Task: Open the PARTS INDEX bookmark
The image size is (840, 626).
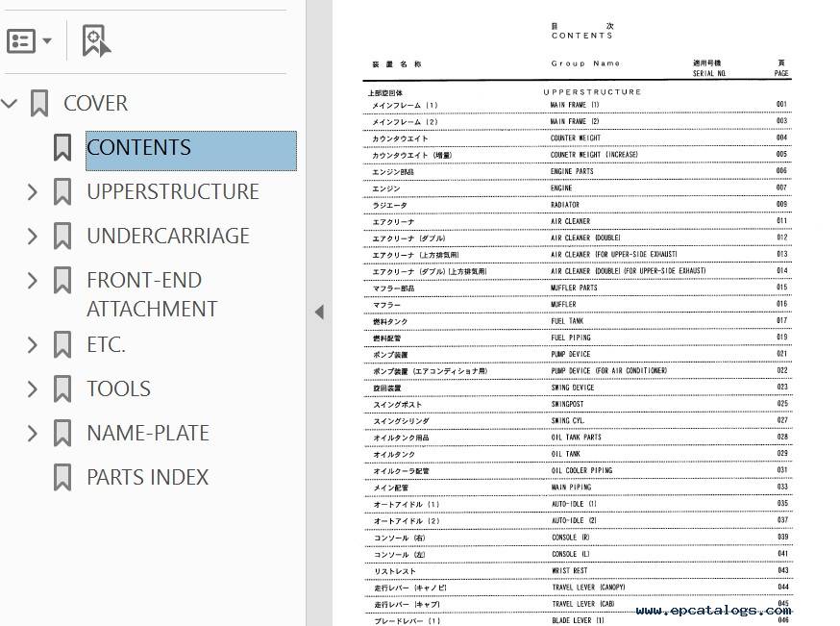Action: [x=147, y=478]
